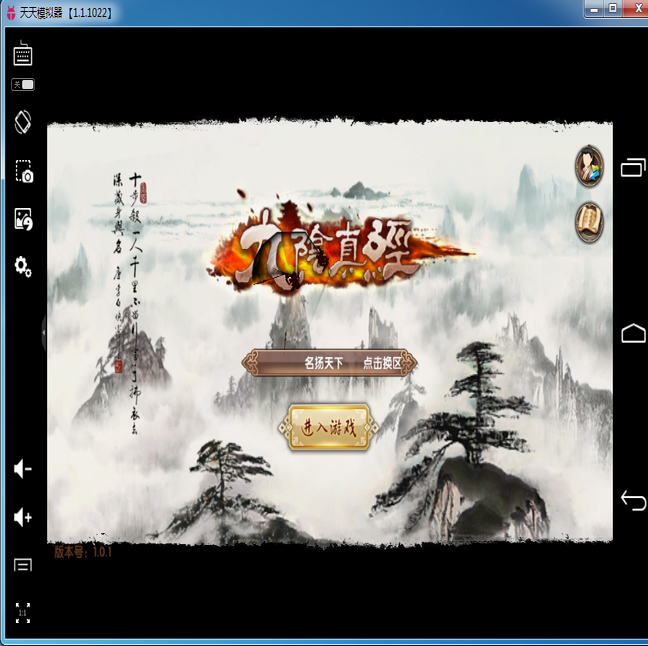Maximize the emulator window
Screen dimensions: 648x646
click(x=612, y=8)
